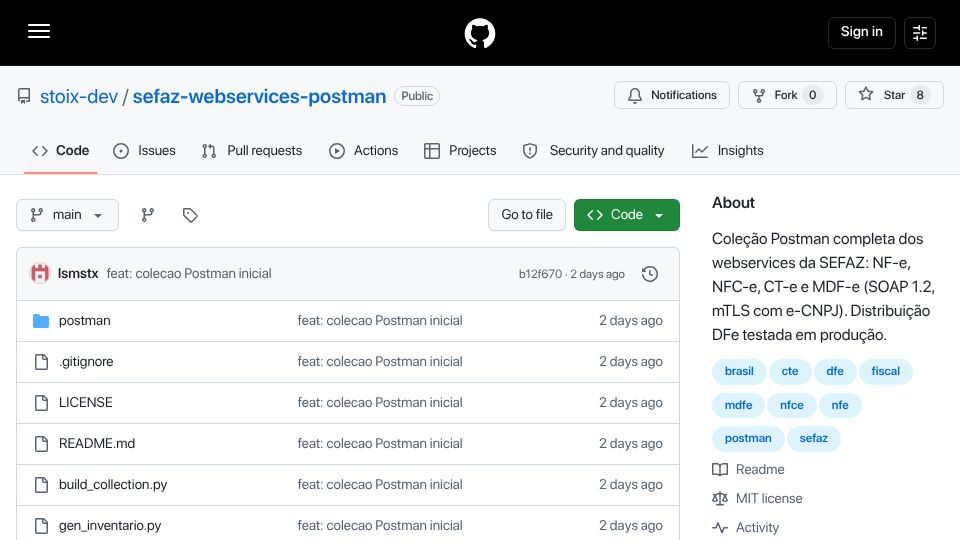The image size is (960, 540).
Task: Select the dfe topic tag
Action: pyautogui.click(x=834, y=371)
